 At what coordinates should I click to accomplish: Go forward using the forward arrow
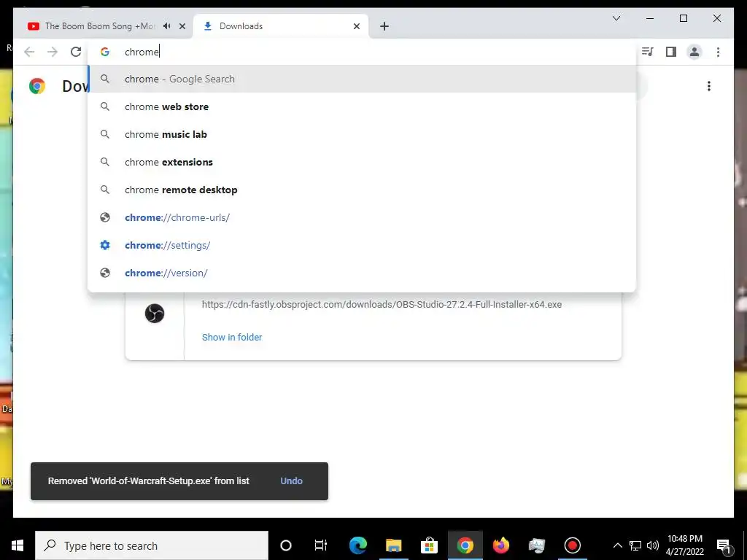coord(53,52)
